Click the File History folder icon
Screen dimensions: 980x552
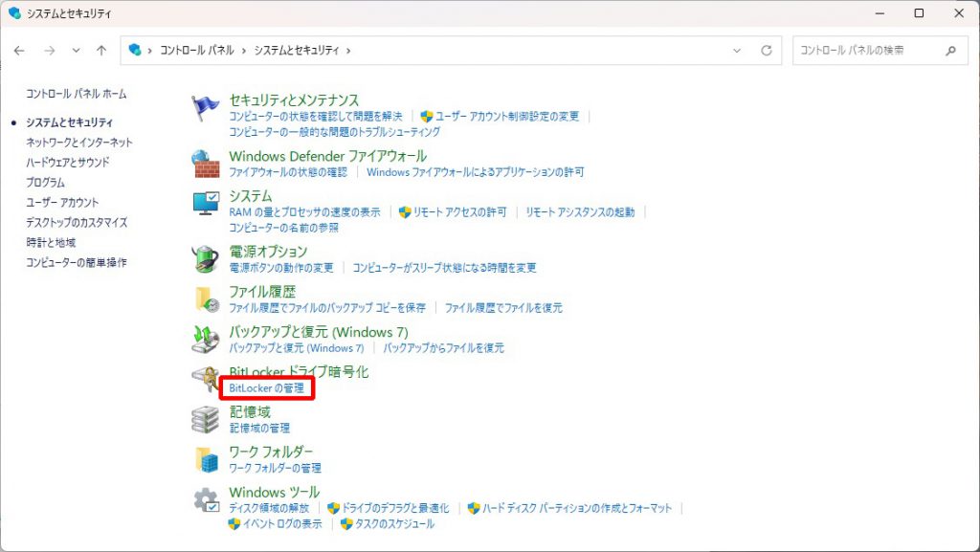206,298
